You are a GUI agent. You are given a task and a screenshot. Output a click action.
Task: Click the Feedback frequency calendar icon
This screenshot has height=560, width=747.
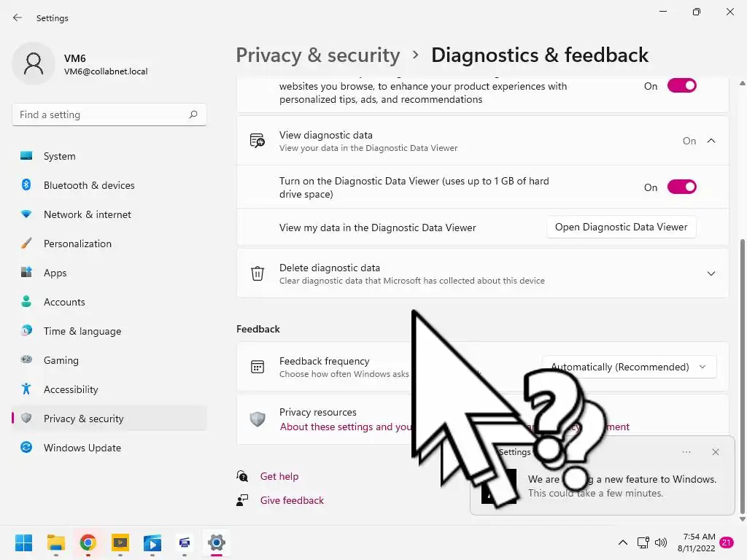click(258, 367)
